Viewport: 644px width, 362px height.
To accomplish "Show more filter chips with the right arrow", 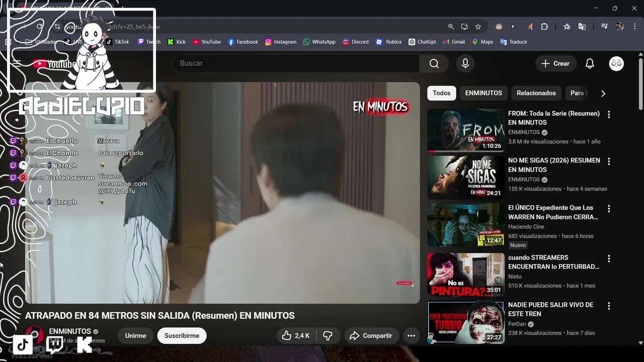I will pos(603,93).
